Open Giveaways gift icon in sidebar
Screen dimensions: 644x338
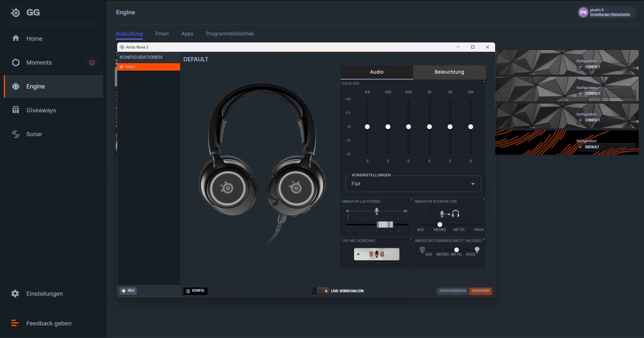click(x=16, y=110)
